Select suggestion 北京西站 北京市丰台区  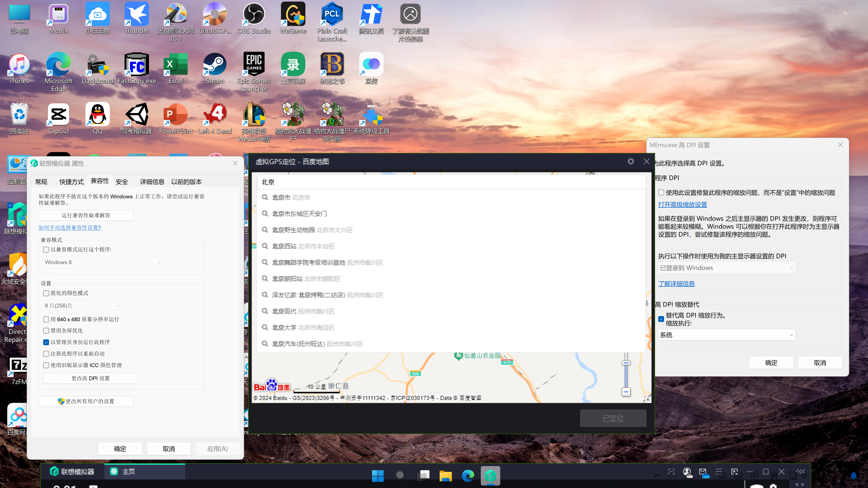coord(451,246)
